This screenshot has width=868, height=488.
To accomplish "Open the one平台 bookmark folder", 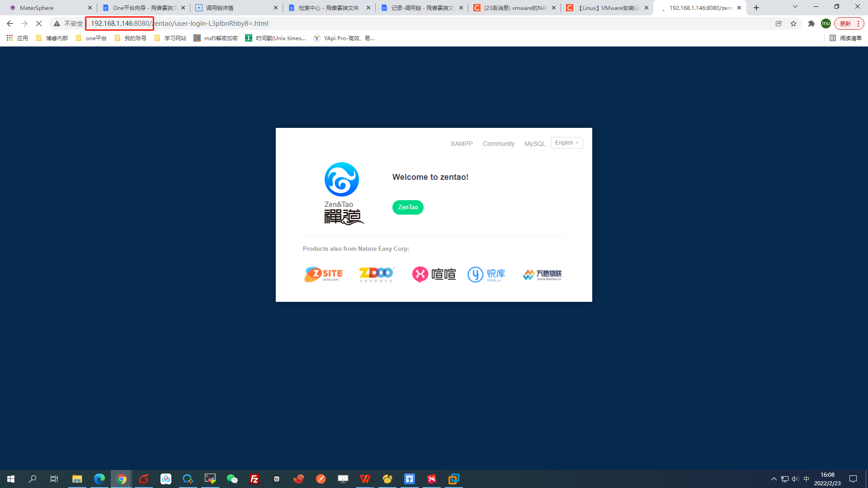I will [91, 38].
